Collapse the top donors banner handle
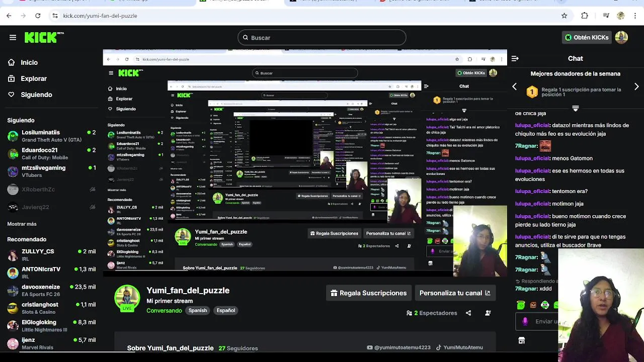 tap(576, 108)
